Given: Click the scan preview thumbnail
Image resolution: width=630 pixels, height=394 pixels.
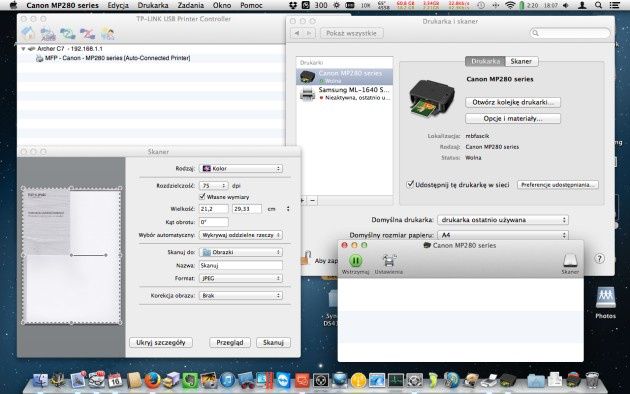Looking at the screenshot, I should click(x=72, y=255).
